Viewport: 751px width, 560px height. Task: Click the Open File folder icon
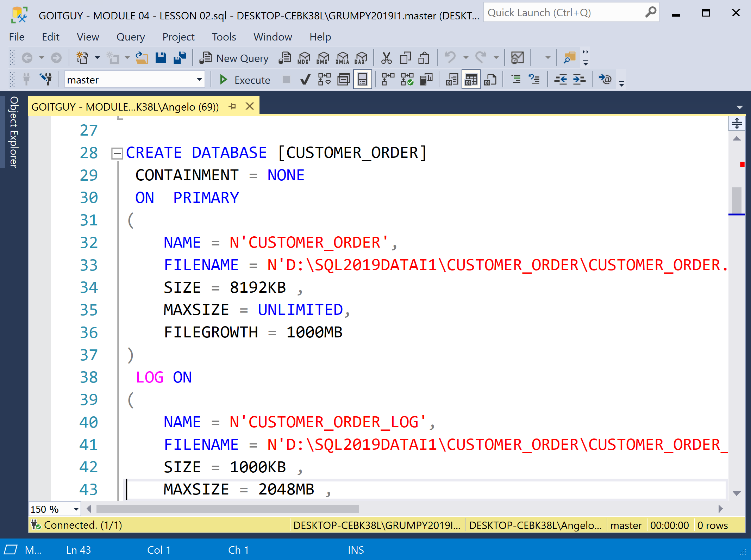pos(142,58)
